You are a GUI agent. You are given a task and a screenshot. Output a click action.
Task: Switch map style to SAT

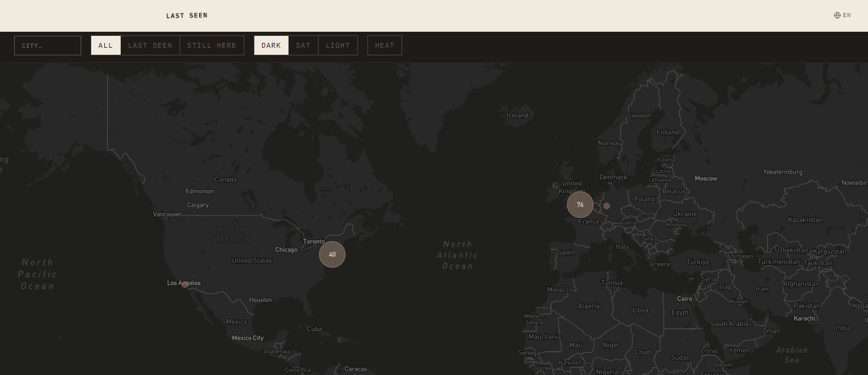pyautogui.click(x=303, y=45)
